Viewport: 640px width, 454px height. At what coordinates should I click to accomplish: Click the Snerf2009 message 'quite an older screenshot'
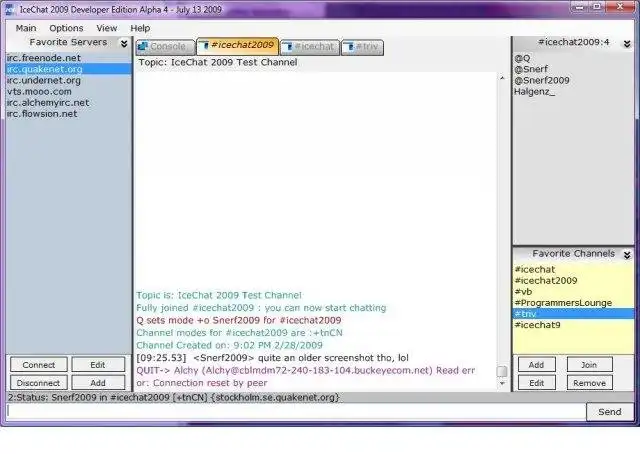tap(273, 358)
